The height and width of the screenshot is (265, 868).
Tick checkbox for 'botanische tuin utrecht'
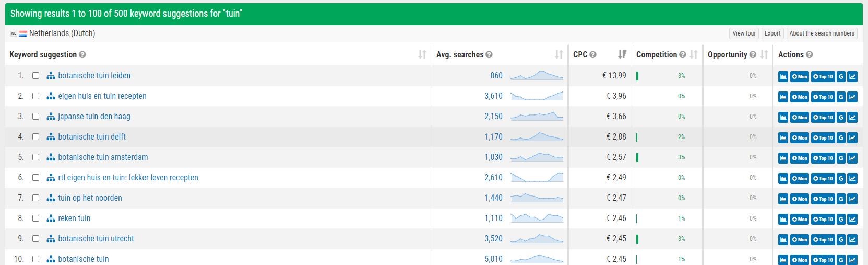(x=35, y=238)
